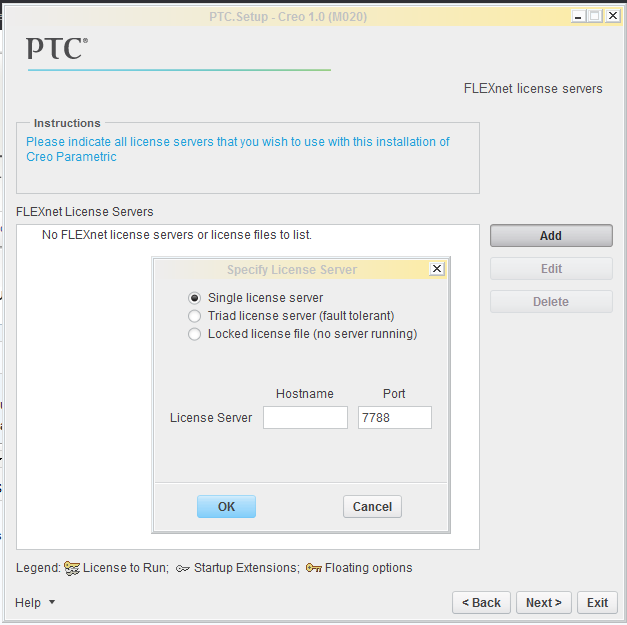Screen dimensions: 627x625
Task: Select Triad license server (fault tolerant)
Action: click(194, 316)
